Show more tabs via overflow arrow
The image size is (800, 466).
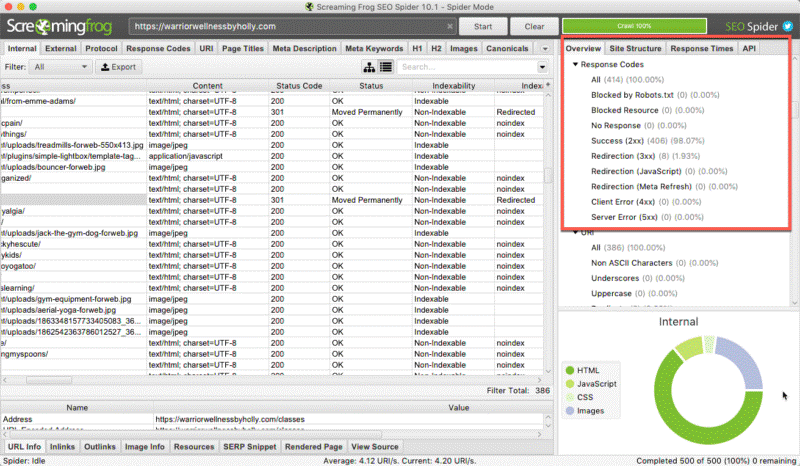(x=545, y=49)
